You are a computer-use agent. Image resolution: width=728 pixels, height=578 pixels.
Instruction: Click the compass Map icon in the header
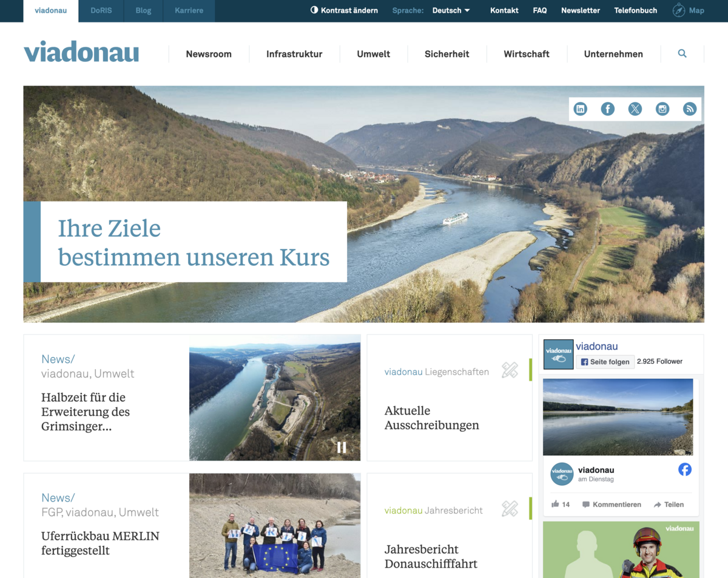pyautogui.click(x=678, y=10)
